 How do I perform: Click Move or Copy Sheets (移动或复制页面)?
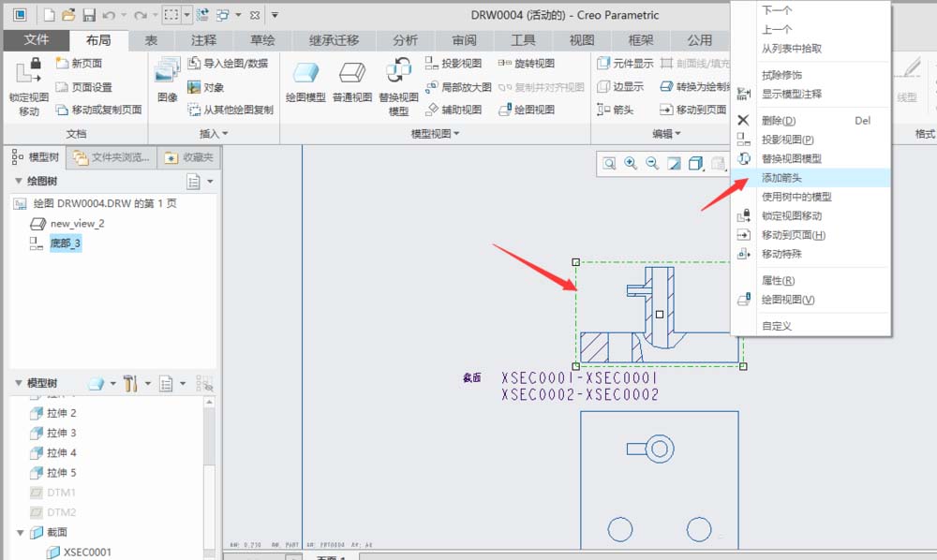(x=99, y=110)
